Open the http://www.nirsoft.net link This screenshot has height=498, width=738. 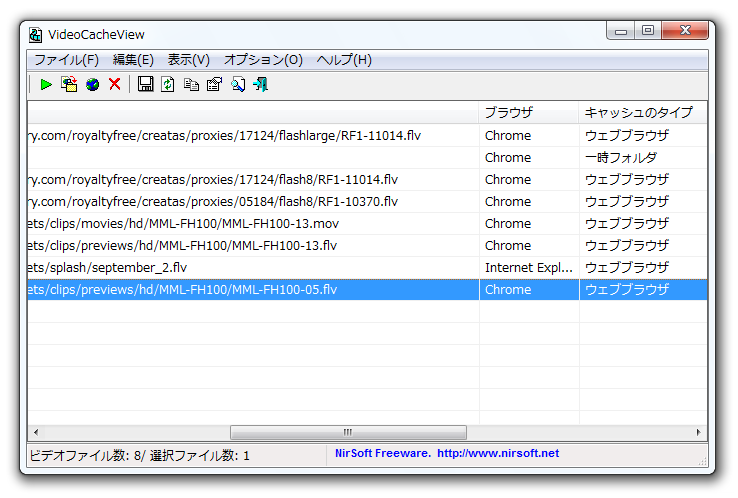pyautogui.click(x=498, y=454)
